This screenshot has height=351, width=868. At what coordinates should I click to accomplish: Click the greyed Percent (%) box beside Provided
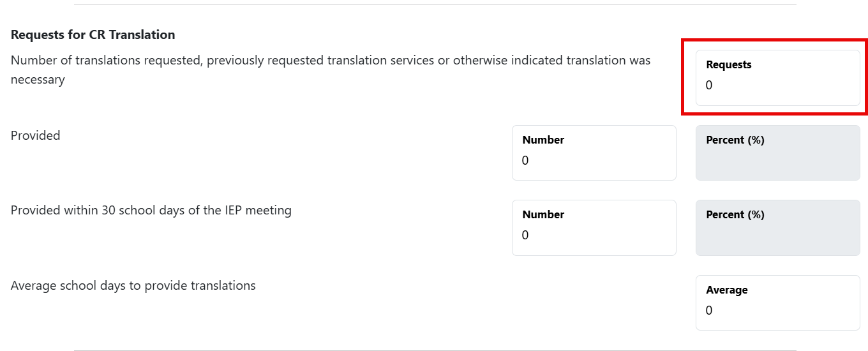(777, 153)
